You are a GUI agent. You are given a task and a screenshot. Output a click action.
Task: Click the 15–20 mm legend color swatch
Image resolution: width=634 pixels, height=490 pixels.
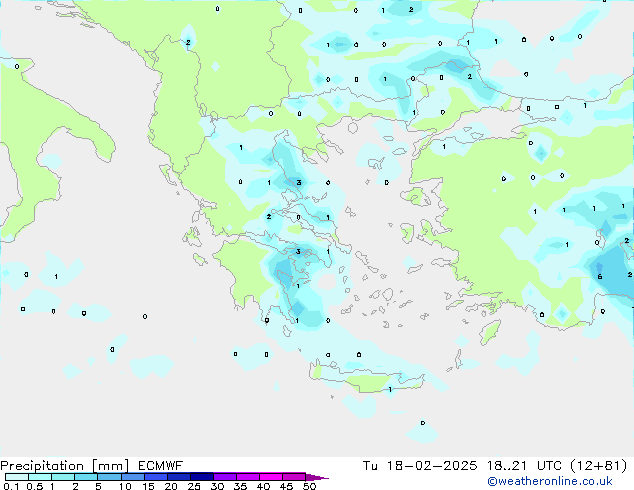156,477
